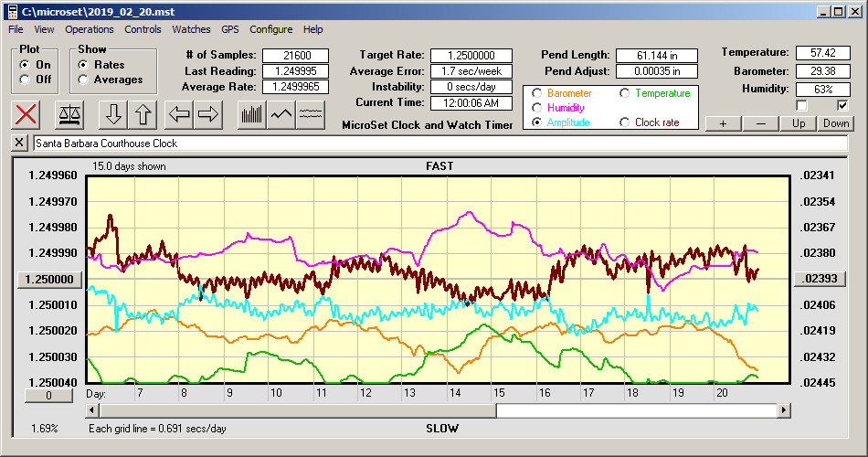Click the .02393 right axis button
Screen dimensions: 868x457
[x=820, y=279]
